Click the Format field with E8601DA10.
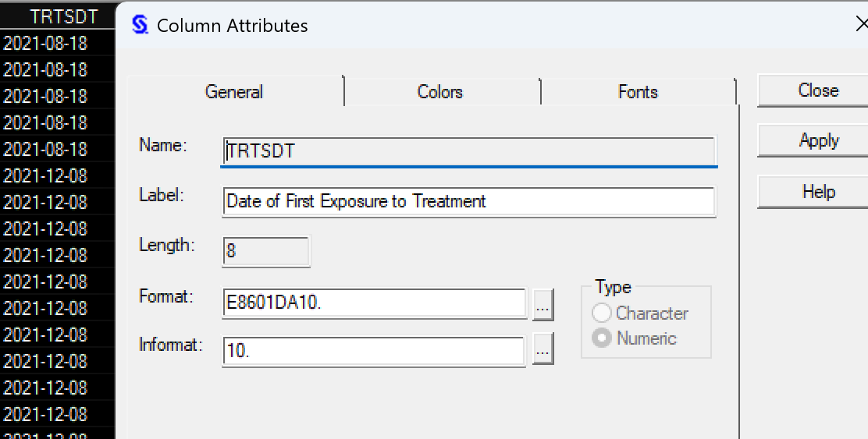 click(374, 303)
